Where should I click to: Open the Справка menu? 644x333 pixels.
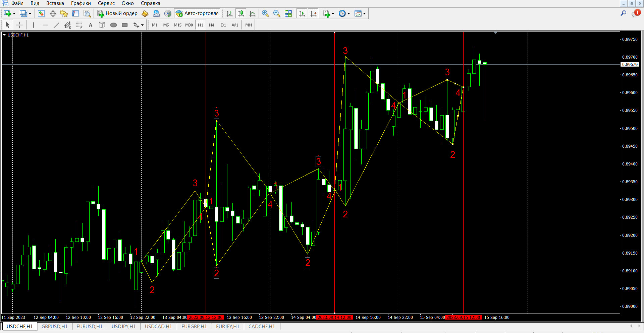(150, 3)
